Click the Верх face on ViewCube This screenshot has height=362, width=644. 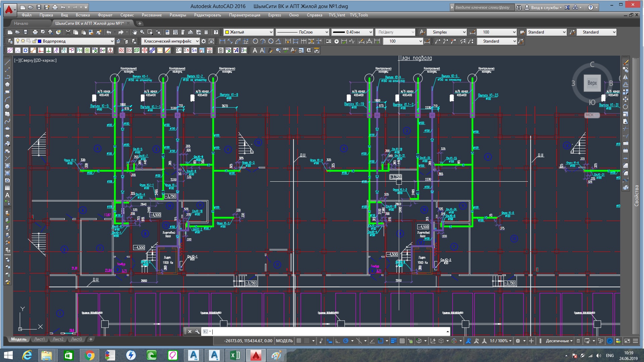(x=592, y=83)
